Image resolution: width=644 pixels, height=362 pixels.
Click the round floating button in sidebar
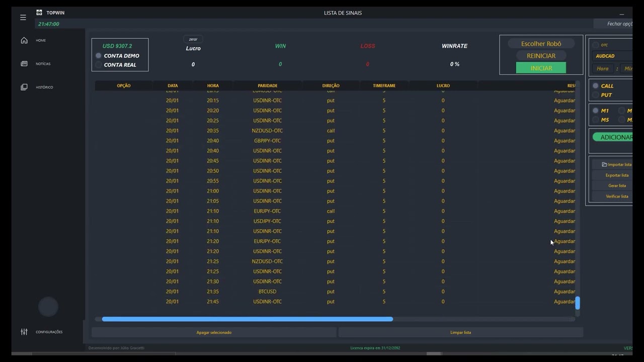click(48, 307)
